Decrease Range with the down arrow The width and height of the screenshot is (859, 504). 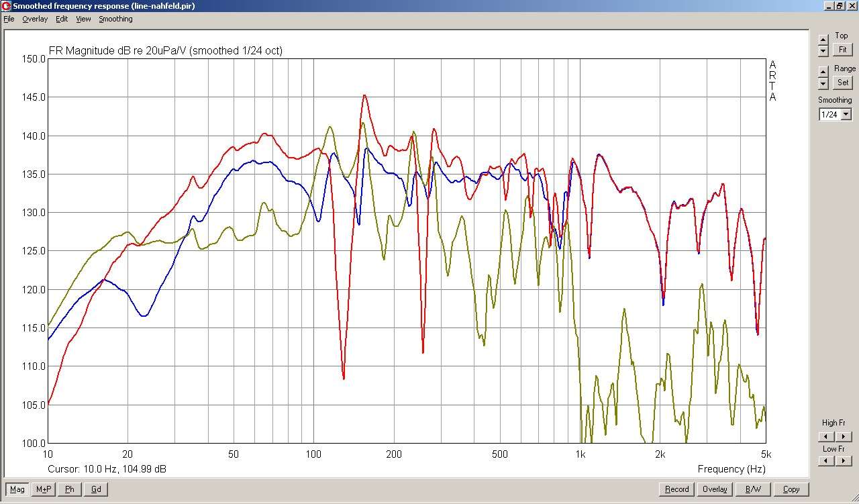click(x=823, y=83)
